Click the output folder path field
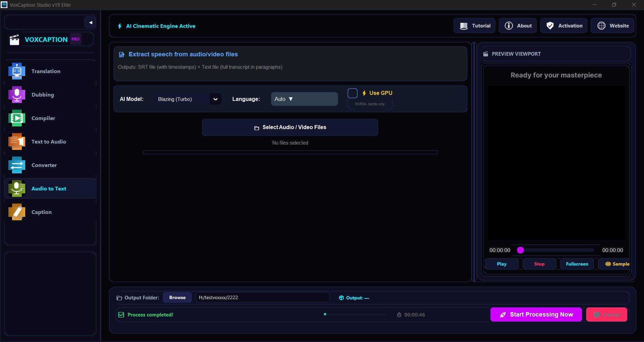The width and height of the screenshot is (644, 342). pos(263,297)
